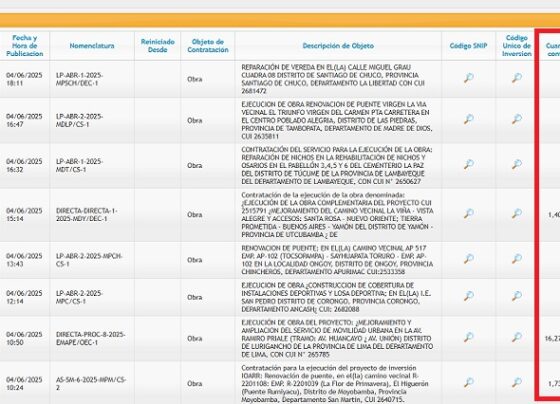This screenshot has height=404, width=560.
Task: Open Código SNIP magnifier for the 15:14 row
Action: click(469, 214)
